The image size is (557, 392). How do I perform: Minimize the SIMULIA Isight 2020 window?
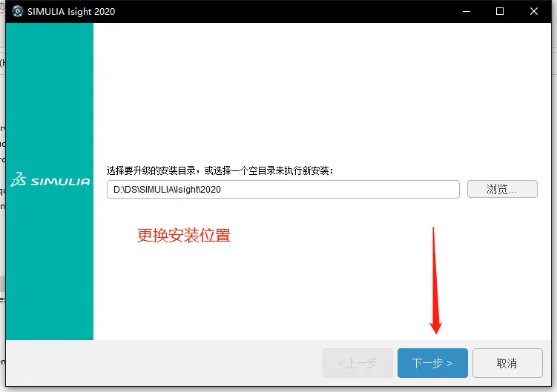coord(467,11)
